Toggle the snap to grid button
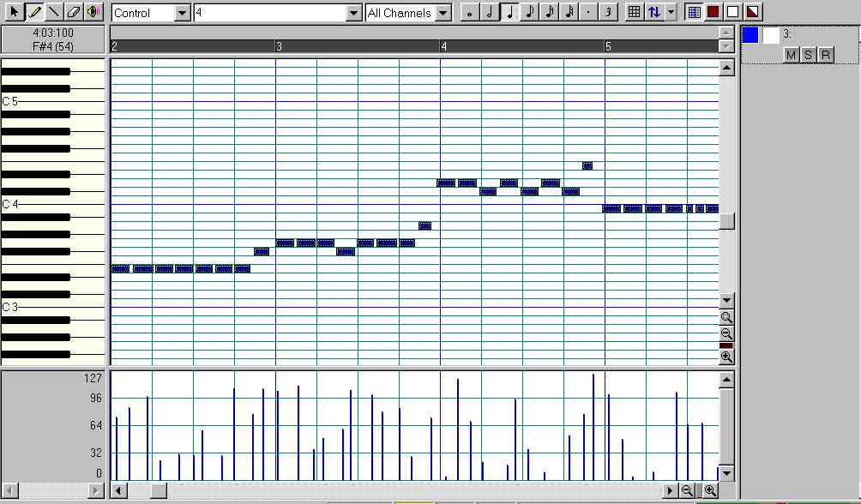 (634, 12)
